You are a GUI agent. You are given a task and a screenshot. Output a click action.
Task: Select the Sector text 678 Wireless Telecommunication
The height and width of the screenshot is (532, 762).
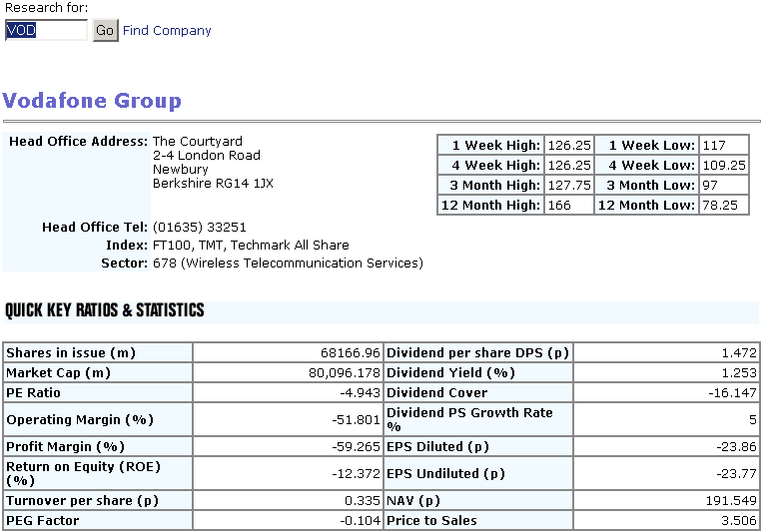tap(288, 264)
